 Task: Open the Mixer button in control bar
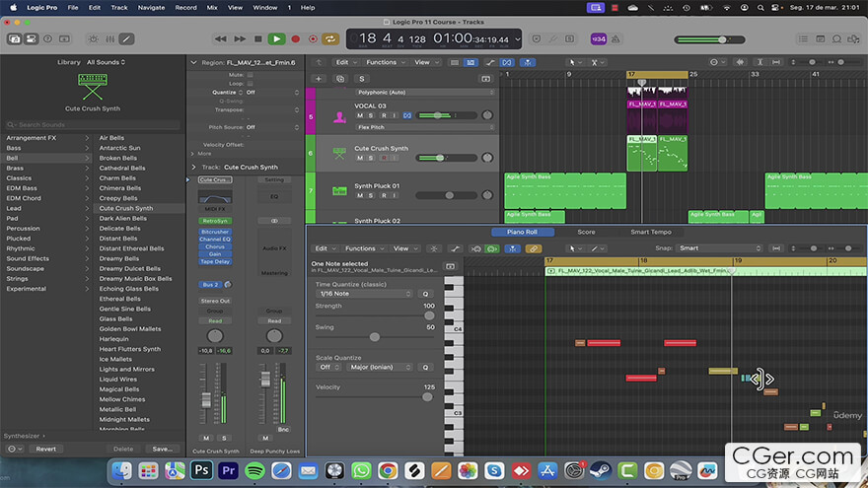coord(110,38)
